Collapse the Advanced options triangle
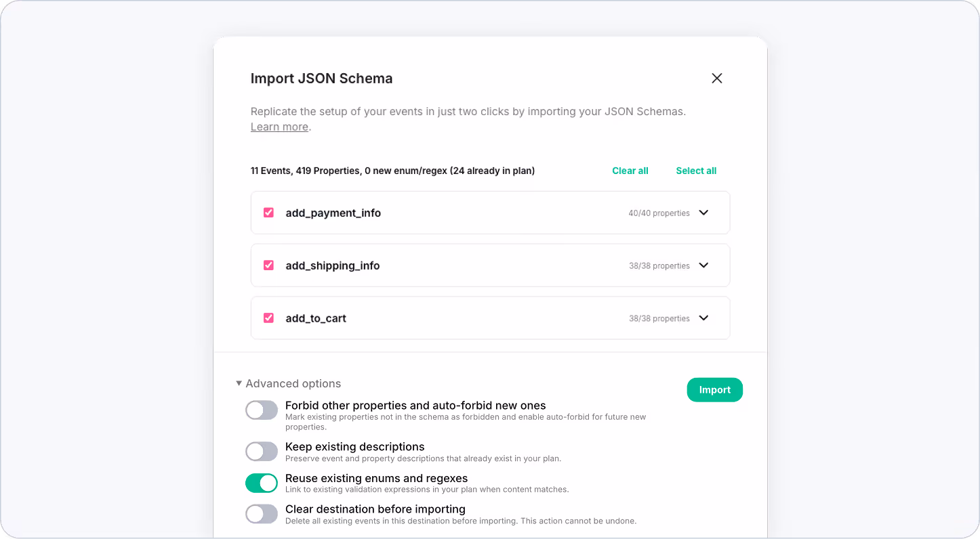Screen dimensions: 980x539 [239, 383]
